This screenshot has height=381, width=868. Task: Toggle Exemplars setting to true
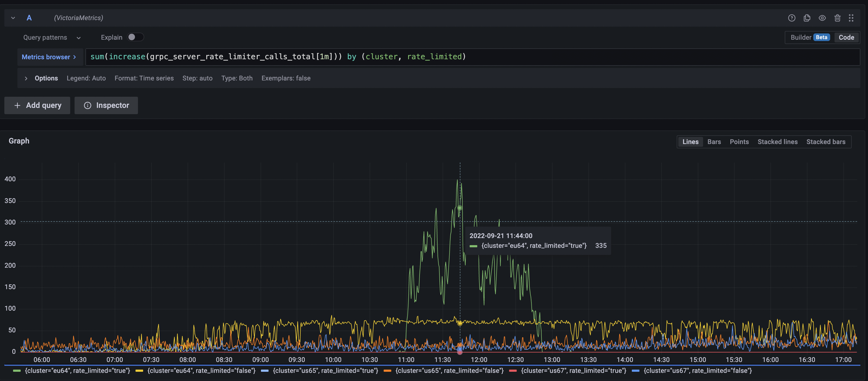(x=286, y=78)
